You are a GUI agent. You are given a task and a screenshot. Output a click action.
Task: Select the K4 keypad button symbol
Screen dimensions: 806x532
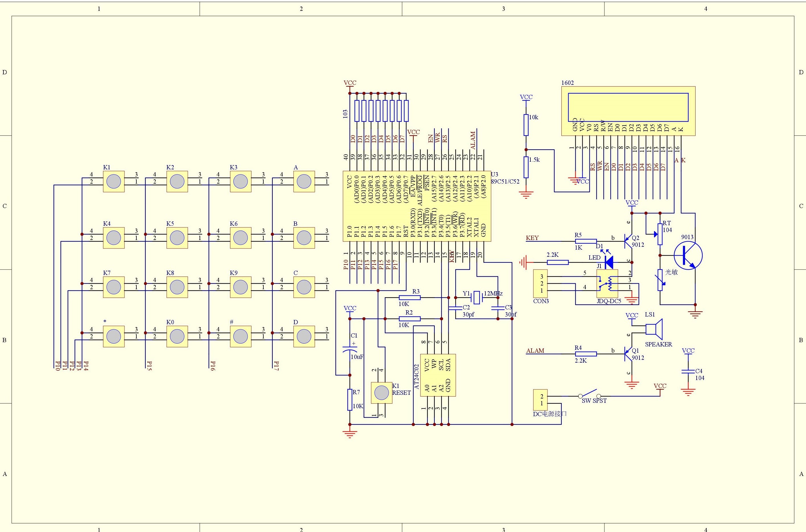pos(114,238)
